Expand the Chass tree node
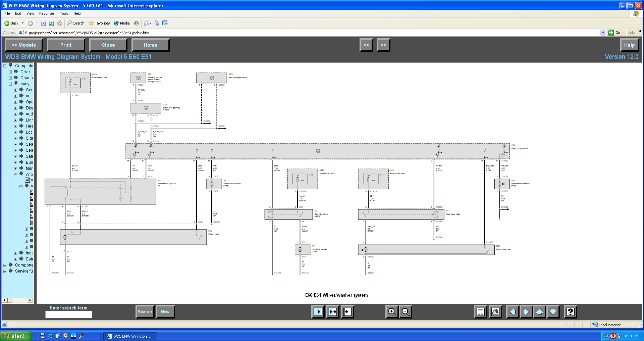 coord(10,78)
